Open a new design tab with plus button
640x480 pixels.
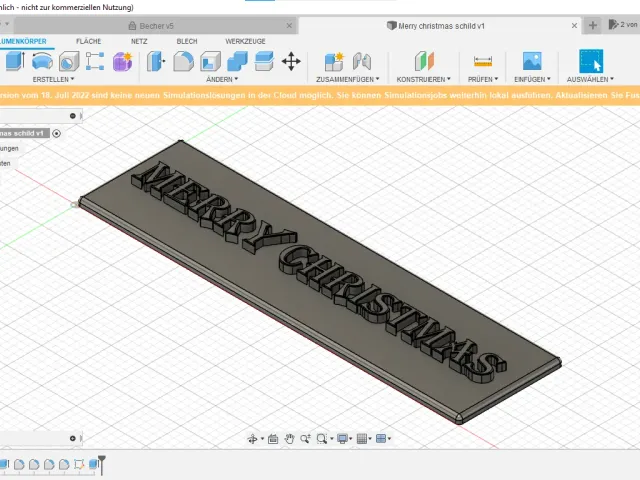pyautogui.click(x=593, y=26)
